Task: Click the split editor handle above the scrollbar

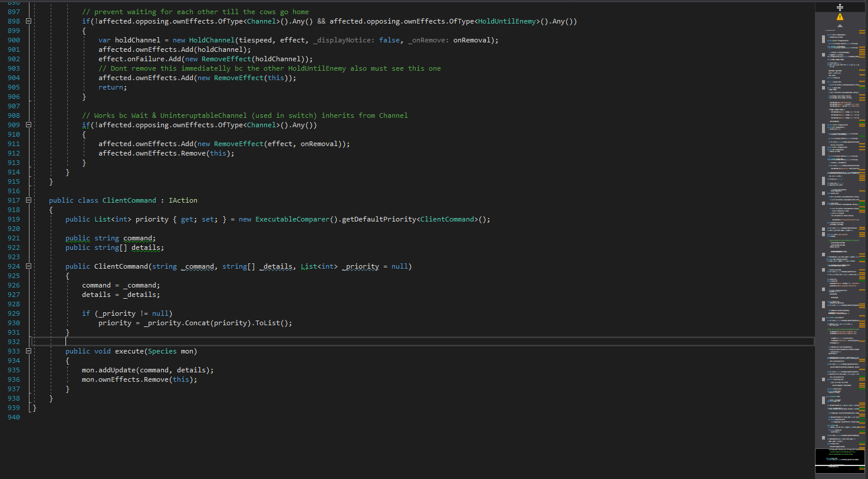Action: (x=840, y=7)
